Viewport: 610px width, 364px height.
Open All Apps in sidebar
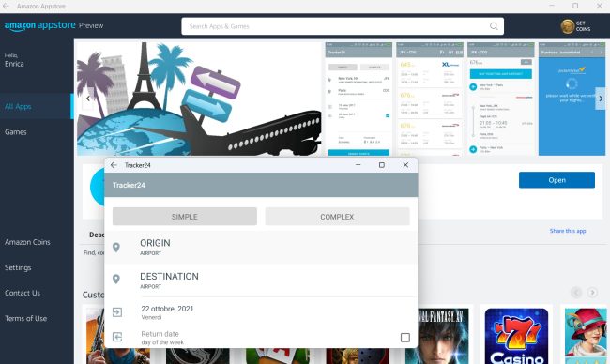point(37,106)
